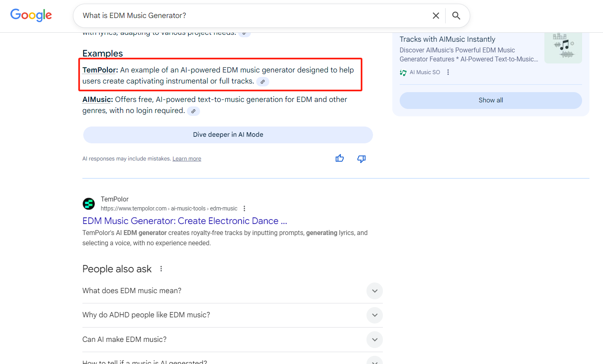Expand 'Why do ADHD people like EDM music?'
Viewport: 603px width, 364px height.
tap(374, 315)
